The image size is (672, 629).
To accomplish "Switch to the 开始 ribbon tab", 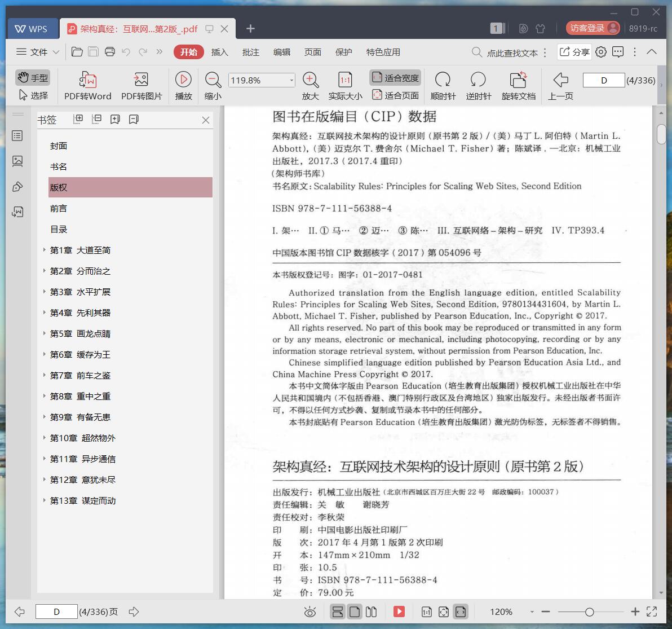I will click(x=188, y=52).
